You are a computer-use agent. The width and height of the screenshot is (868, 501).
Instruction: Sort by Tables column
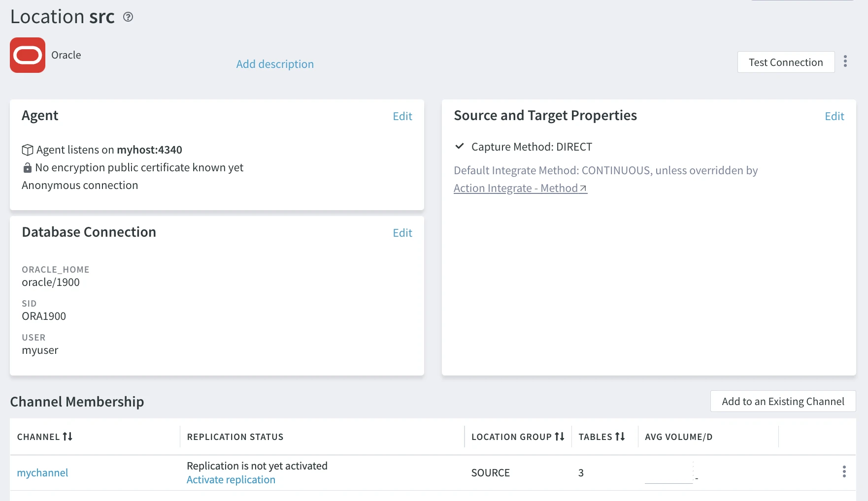pos(620,437)
